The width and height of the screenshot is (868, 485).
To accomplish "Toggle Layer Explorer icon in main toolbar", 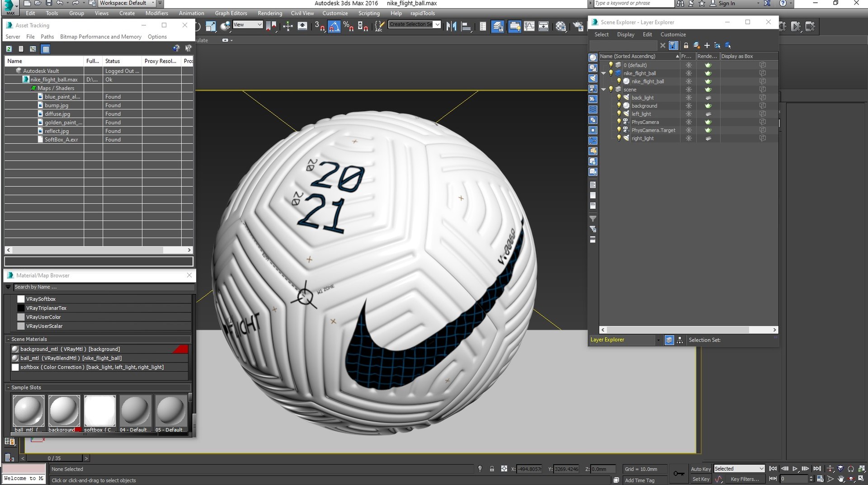I will (x=498, y=27).
